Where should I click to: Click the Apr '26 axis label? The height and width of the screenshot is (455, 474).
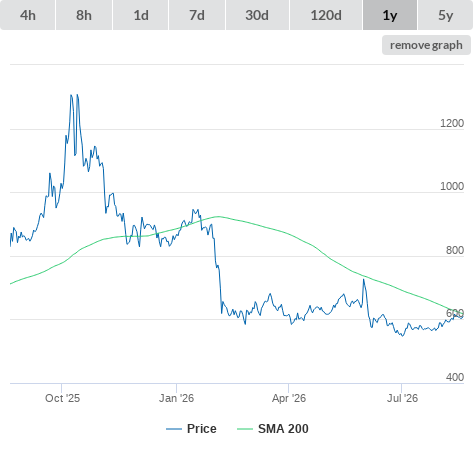point(289,398)
